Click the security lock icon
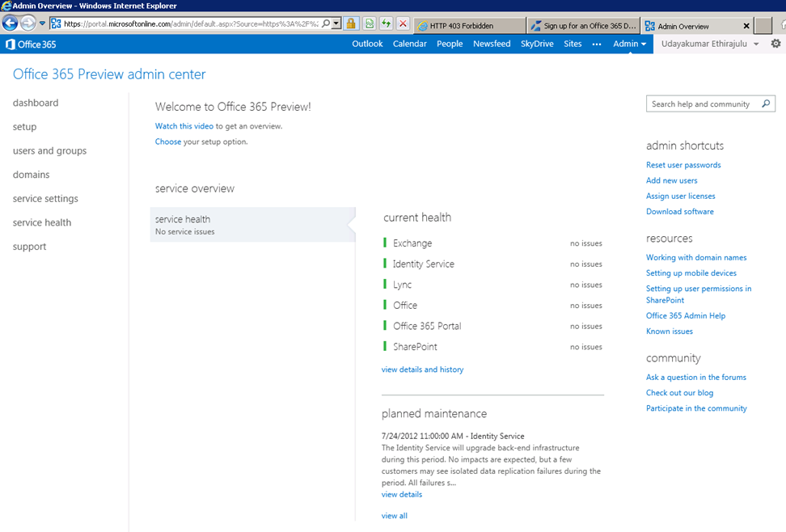 (351, 23)
